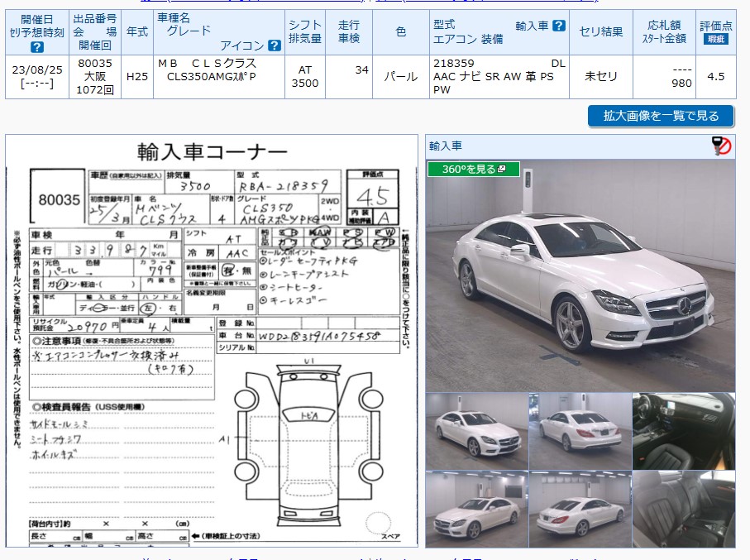Click the help icon beside 輸入車 header

[559, 26]
